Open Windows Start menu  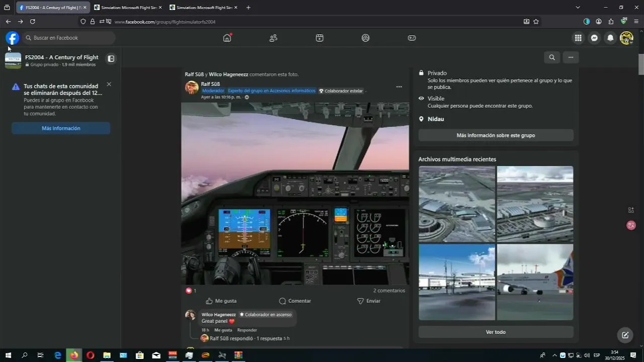tap(8, 355)
